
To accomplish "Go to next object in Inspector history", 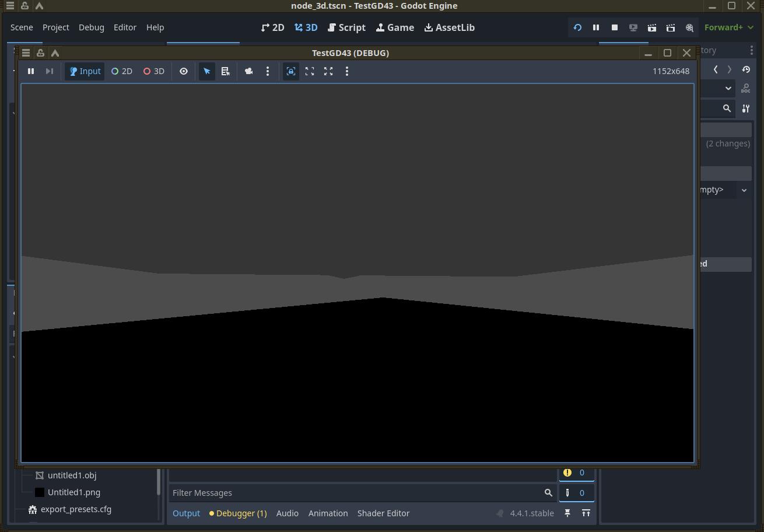I will [x=730, y=69].
